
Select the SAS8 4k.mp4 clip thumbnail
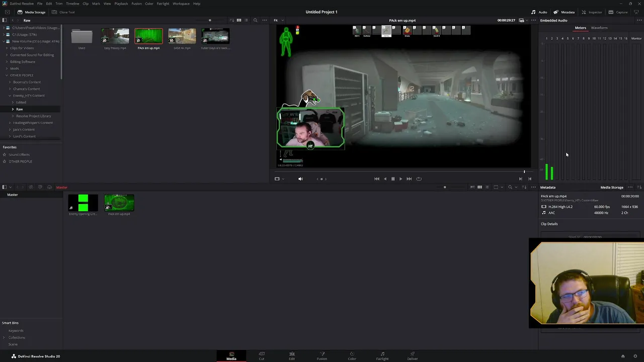click(x=182, y=36)
